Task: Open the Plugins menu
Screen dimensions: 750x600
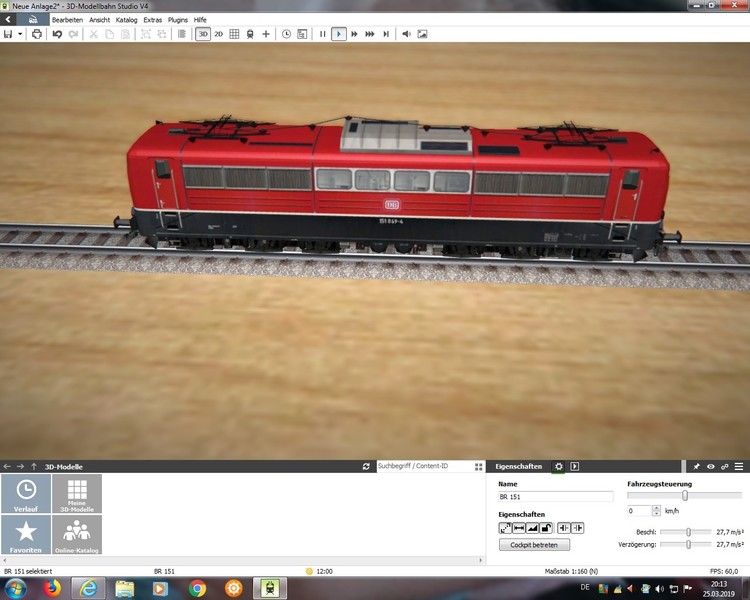Action: click(177, 20)
